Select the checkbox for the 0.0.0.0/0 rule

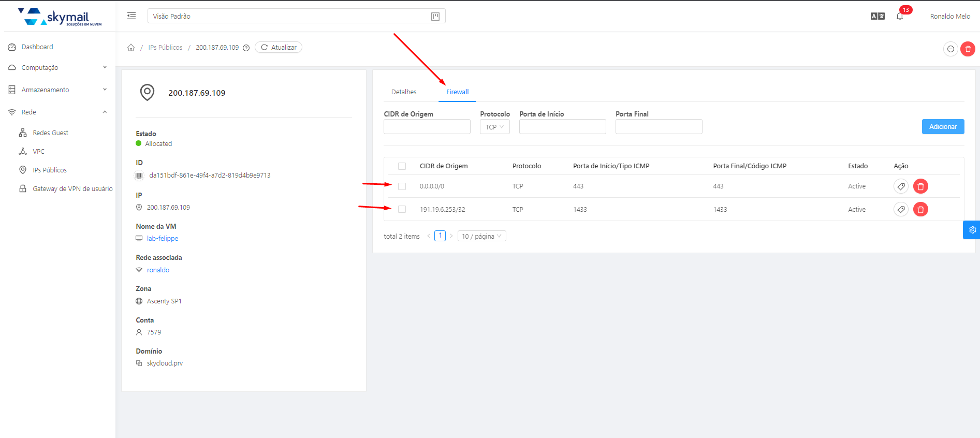tap(402, 186)
